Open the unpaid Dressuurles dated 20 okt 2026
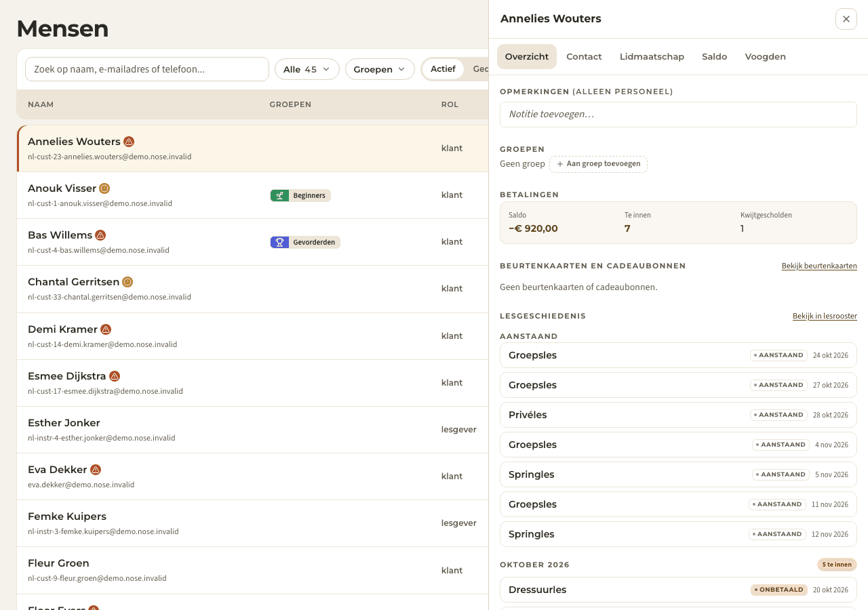This screenshot has width=868, height=610. pyautogui.click(x=678, y=590)
